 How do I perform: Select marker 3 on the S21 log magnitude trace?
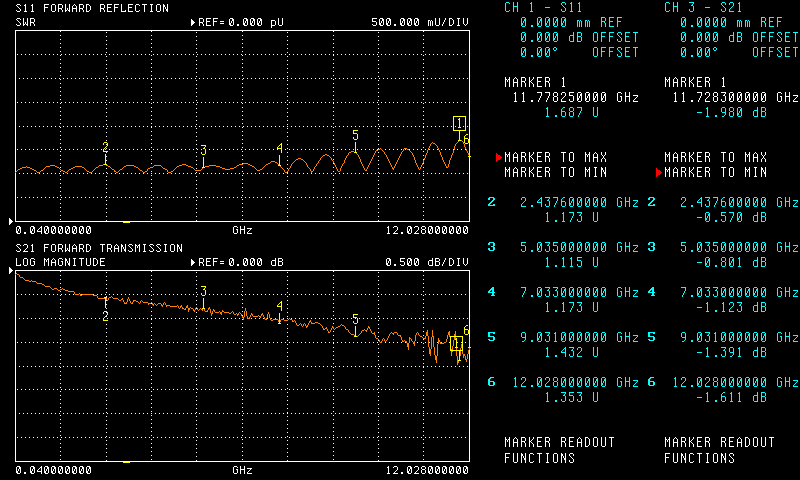[203, 292]
